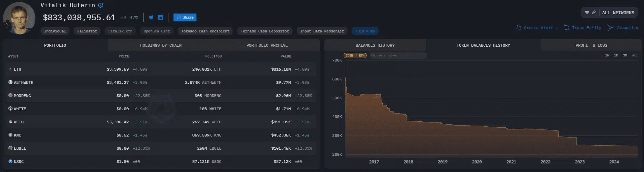The image size is (644, 172).
Task: Open the PORTFOLIO ARCHIVE tab
Action: point(267,45)
